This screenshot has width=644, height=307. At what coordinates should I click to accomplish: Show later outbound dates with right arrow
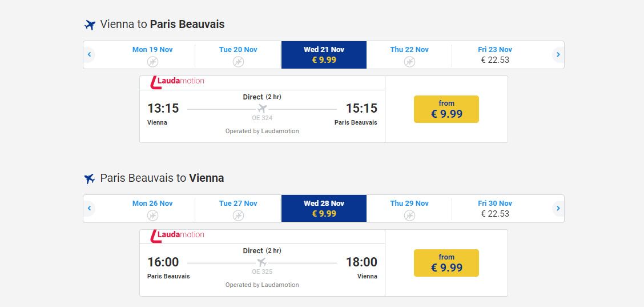coord(558,55)
